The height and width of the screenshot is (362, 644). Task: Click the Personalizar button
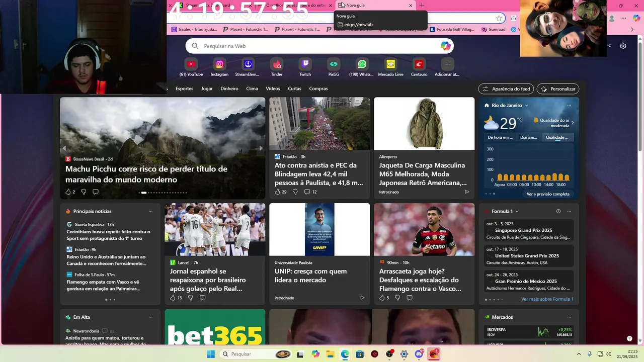click(x=558, y=89)
